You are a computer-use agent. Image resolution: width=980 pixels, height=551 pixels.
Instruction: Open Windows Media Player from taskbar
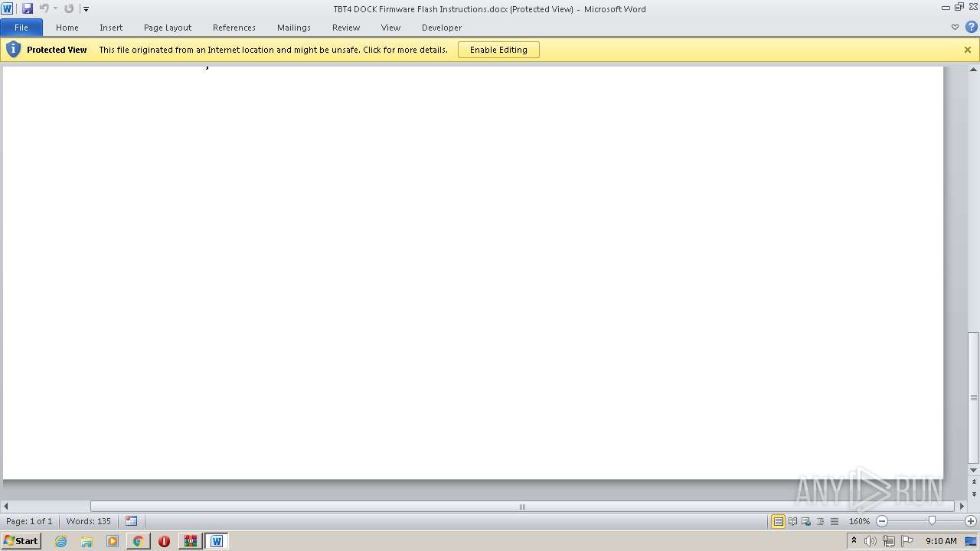(x=113, y=541)
